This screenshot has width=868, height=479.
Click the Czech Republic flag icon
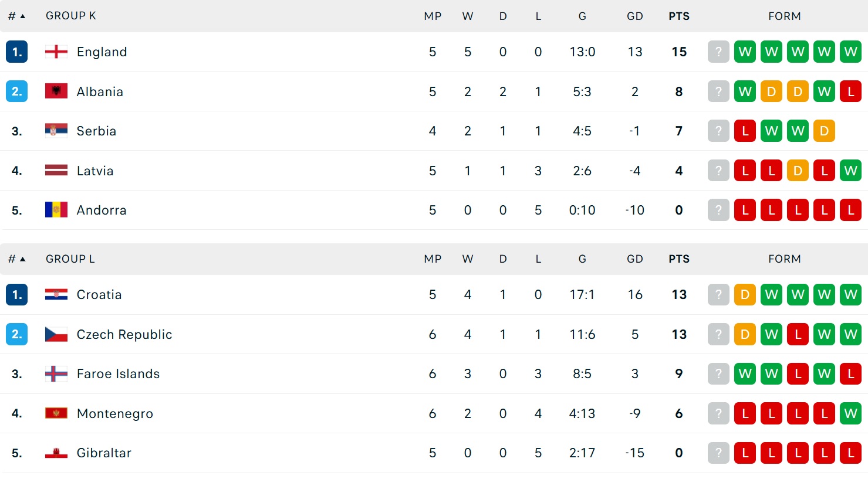56,334
